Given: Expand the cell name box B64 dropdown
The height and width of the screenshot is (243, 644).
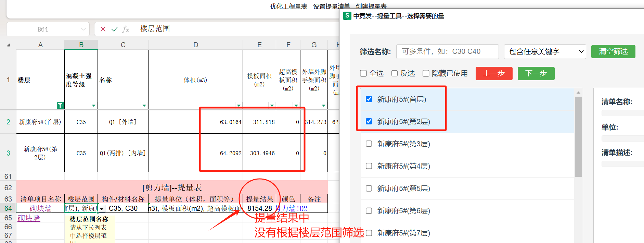Looking at the screenshot, I should 83,29.
